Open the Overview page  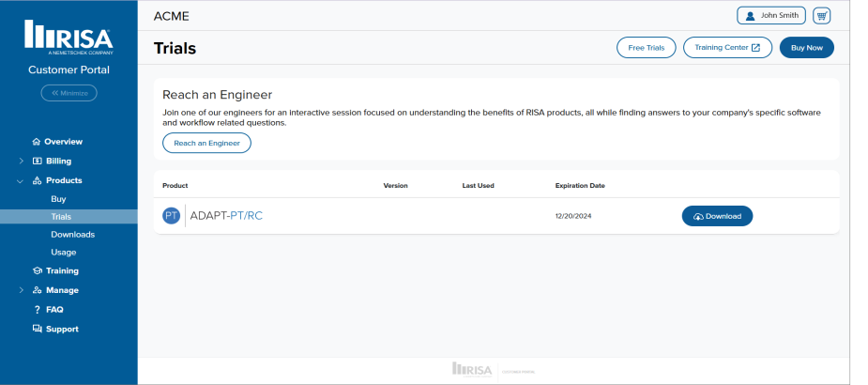point(63,141)
